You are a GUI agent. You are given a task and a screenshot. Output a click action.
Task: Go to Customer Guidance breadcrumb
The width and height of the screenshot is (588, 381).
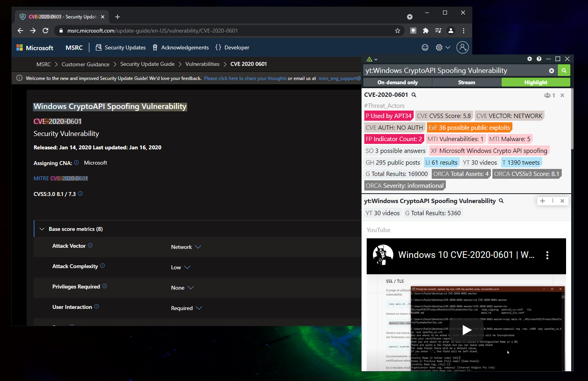(85, 64)
